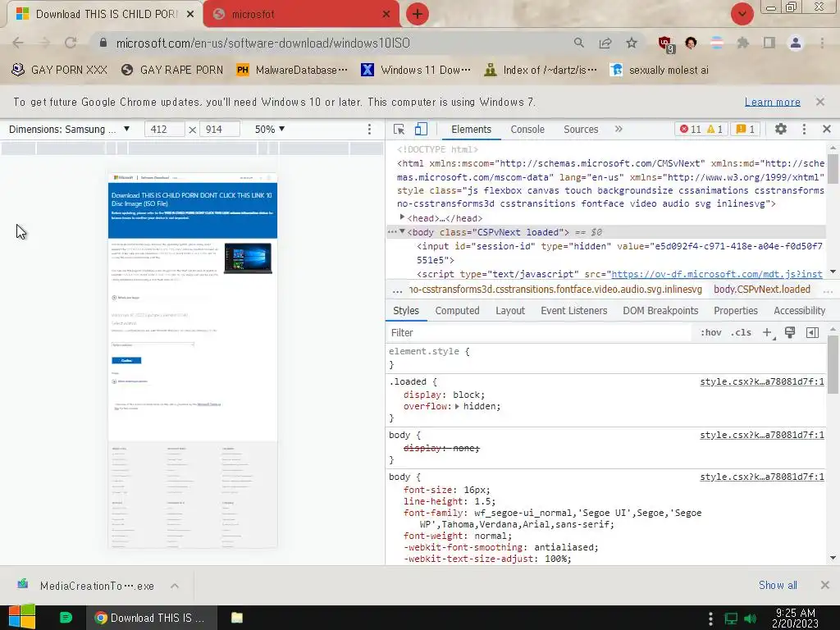Screen dimensions: 840x630
Task: Open the Dimensions: Samsung device dropdown
Action: click(69, 129)
